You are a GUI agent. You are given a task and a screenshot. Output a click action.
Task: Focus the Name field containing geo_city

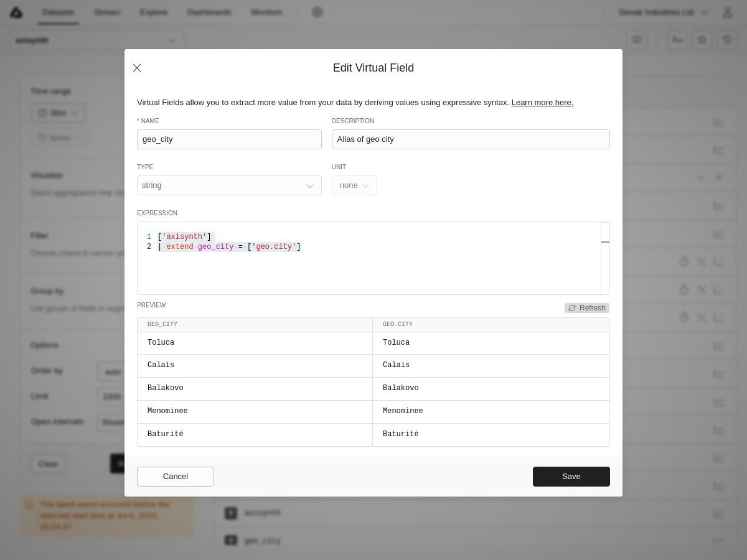pos(229,139)
